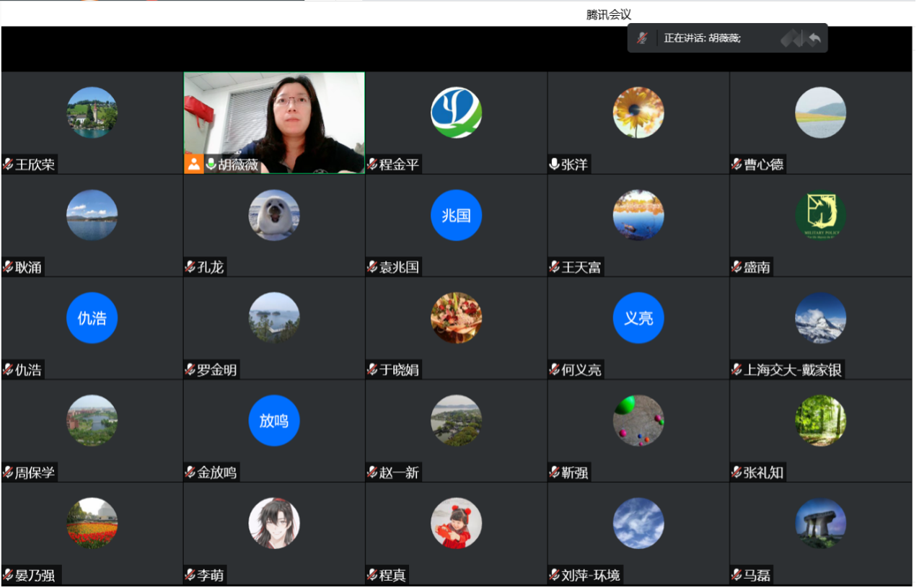Click the blue 义亮 avatar circle

click(x=638, y=317)
